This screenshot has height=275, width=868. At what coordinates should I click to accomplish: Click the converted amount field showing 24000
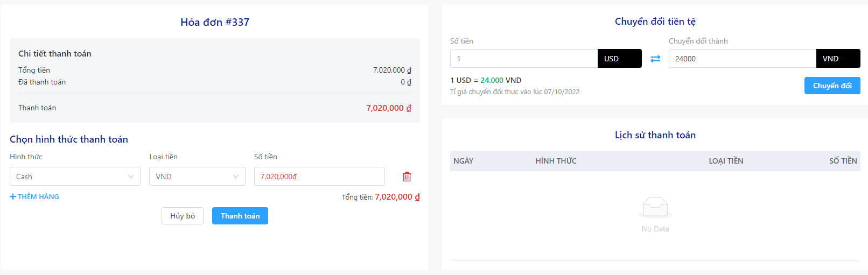tap(743, 59)
